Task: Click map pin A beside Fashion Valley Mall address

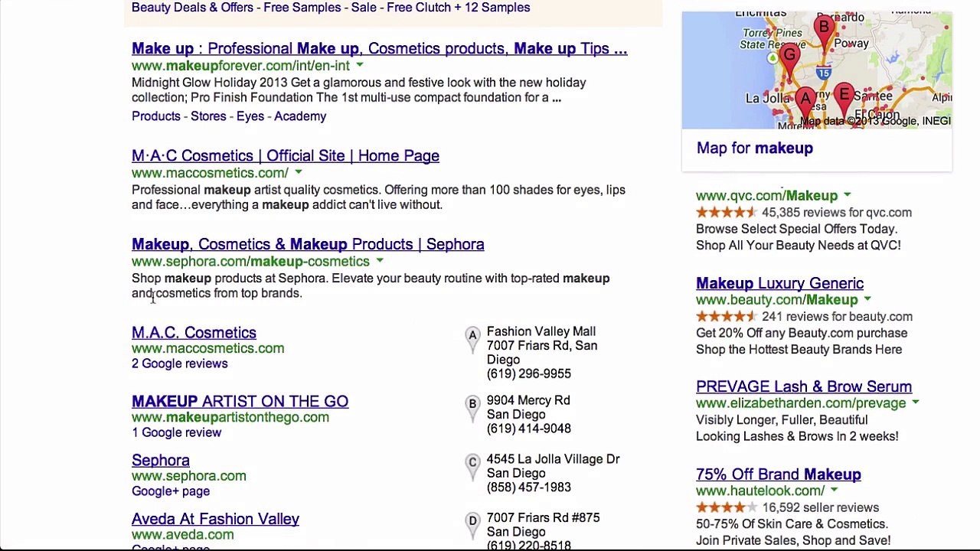Action: coord(472,339)
